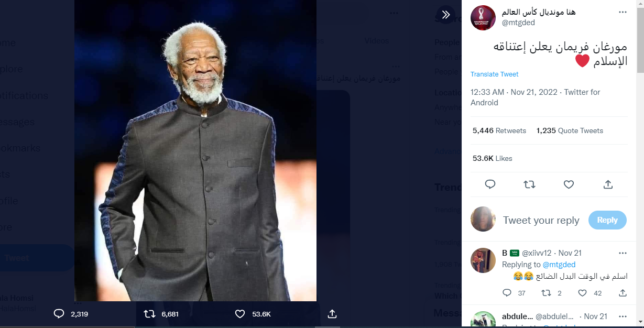This screenshot has width=644, height=328.
Task: Click the reply icon under main tweet stats
Action: [490, 184]
